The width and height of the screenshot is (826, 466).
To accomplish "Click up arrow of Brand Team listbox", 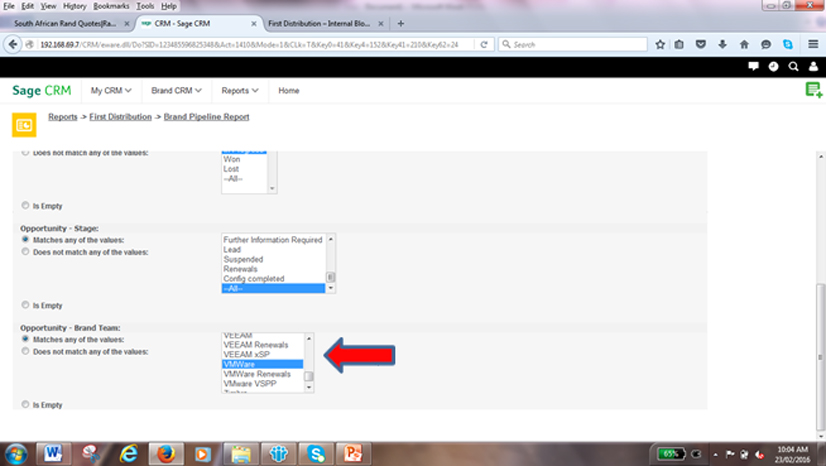I will [x=309, y=339].
